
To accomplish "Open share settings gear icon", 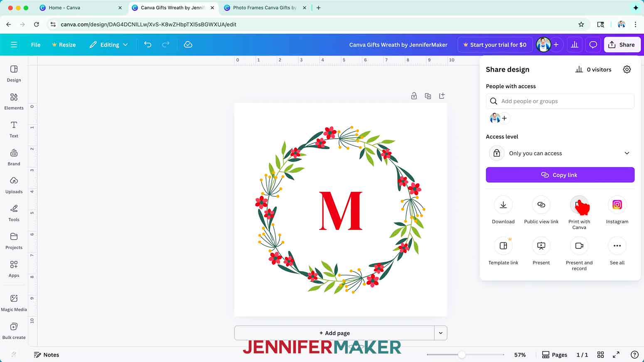I will click(x=627, y=69).
